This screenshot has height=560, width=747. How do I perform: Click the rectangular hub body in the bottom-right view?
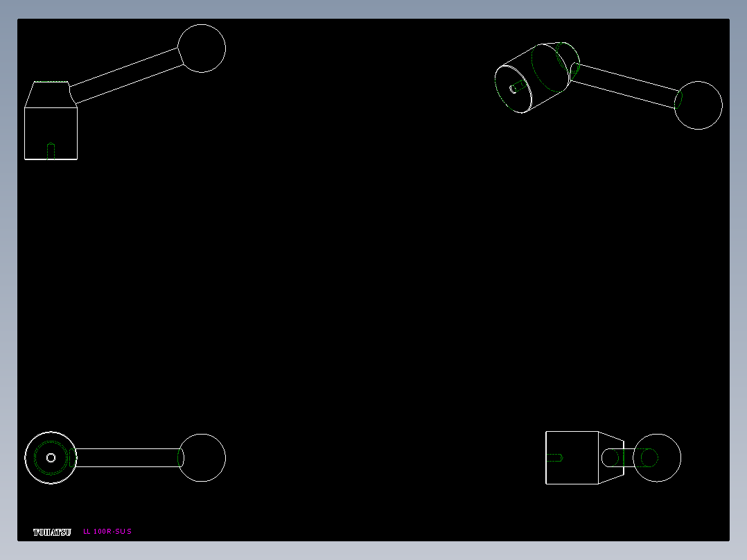[572, 457]
